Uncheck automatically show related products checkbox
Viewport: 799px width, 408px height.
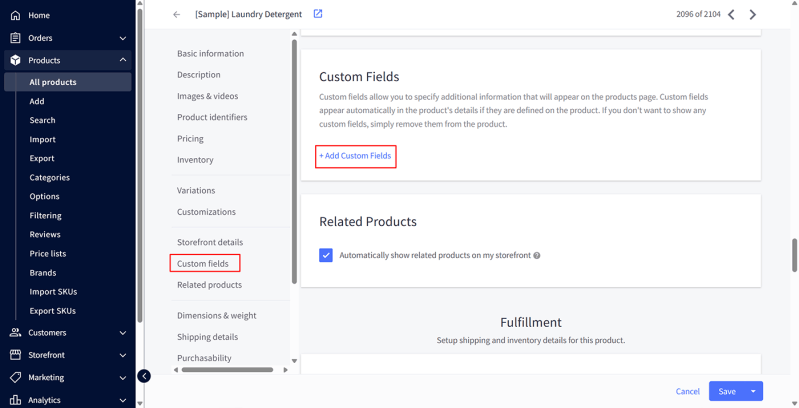click(326, 255)
